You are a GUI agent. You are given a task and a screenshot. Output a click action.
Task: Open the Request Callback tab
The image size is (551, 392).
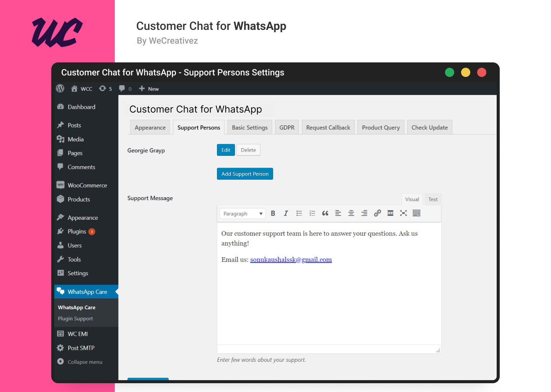click(x=328, y=127)
